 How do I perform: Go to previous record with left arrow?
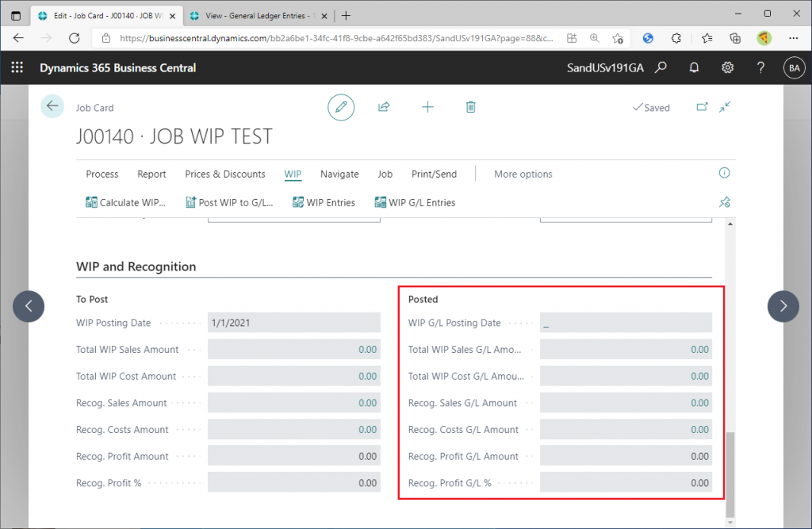29,306
